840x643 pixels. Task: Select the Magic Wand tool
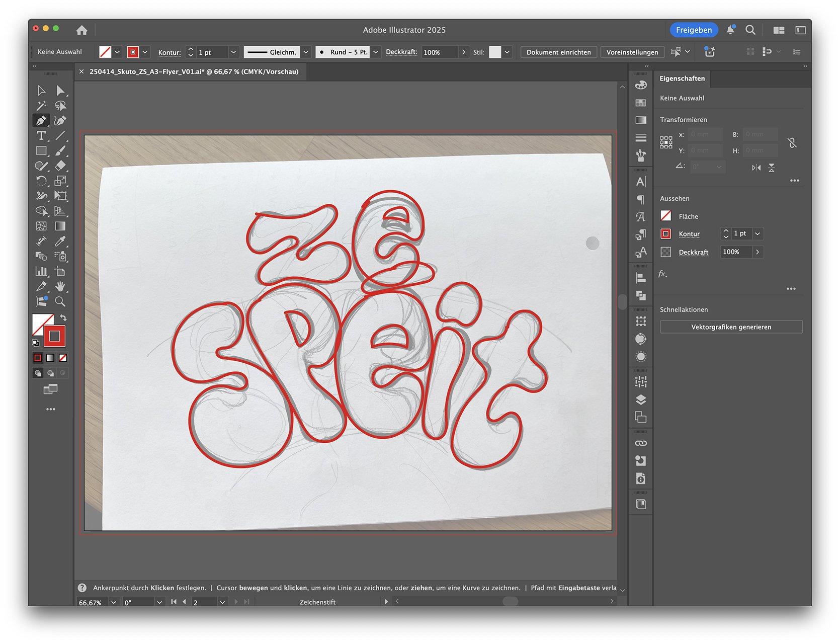tap(41, 106)
